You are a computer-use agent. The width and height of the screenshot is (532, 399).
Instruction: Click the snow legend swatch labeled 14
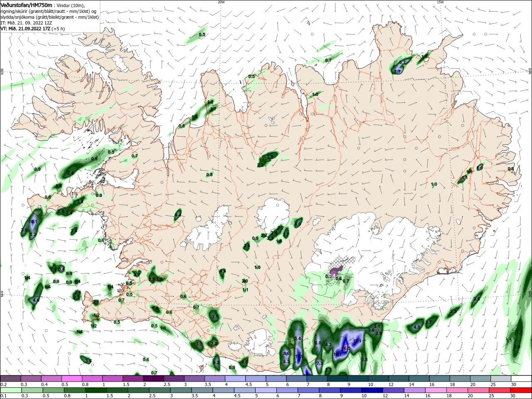419,379
